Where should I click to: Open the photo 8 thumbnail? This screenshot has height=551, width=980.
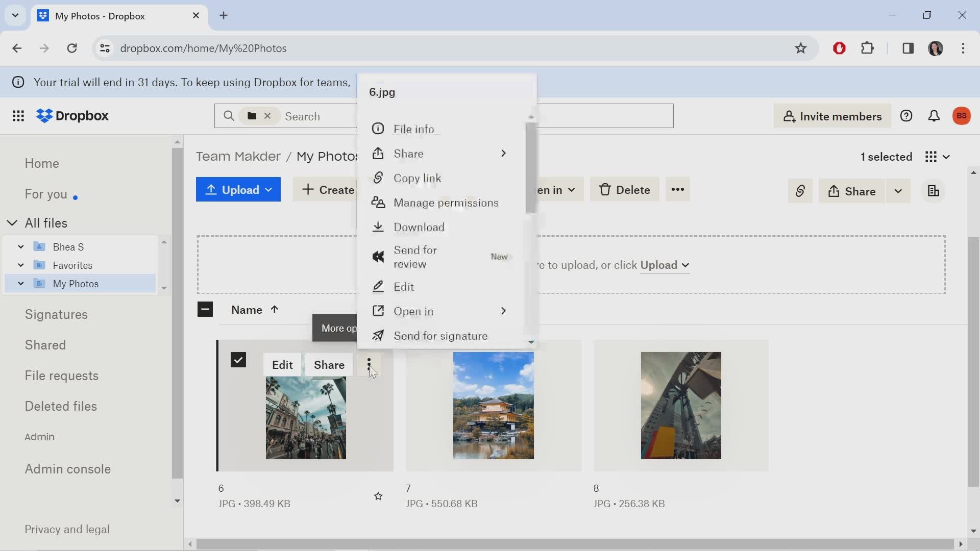[x=681, y=406]
